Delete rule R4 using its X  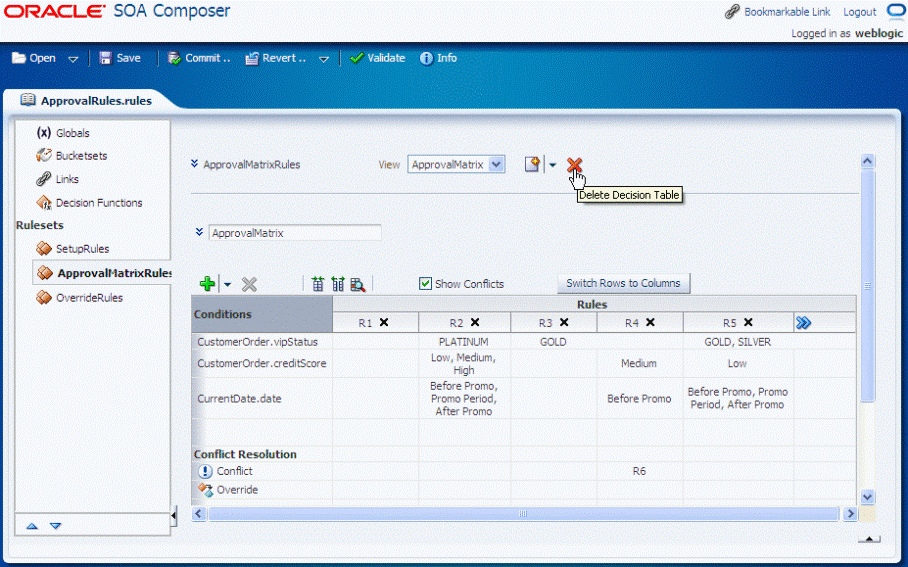click(x=650, y=322)
